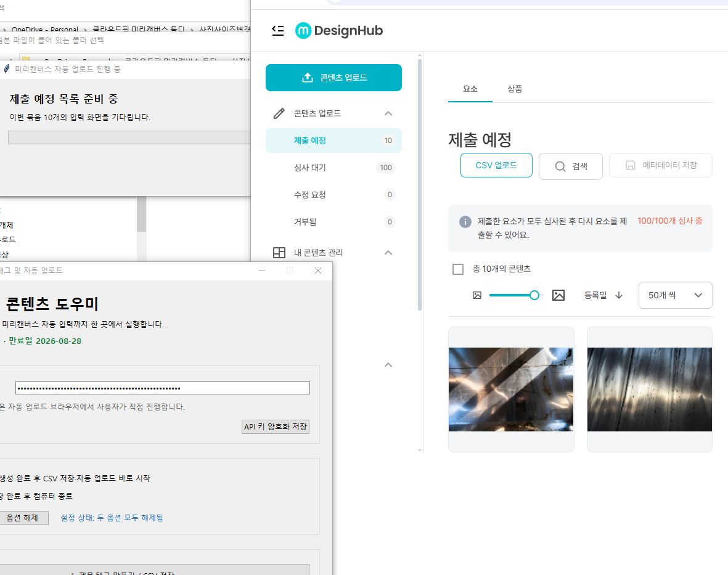Click OneDrive - Personal in the breadcrumb path
The width and height of the screenshot is (728, 575).
44,29
